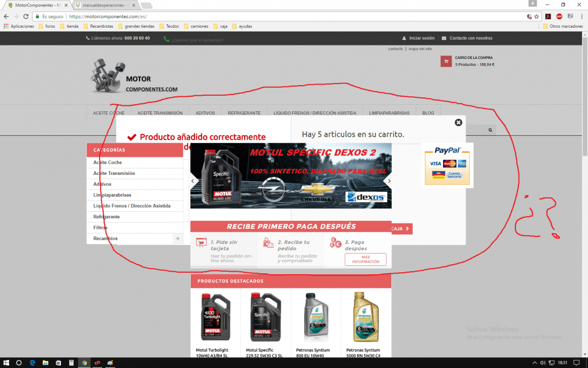
Task: Click the MÁS INFORMACIÓN button
Action: click(365, 259)
